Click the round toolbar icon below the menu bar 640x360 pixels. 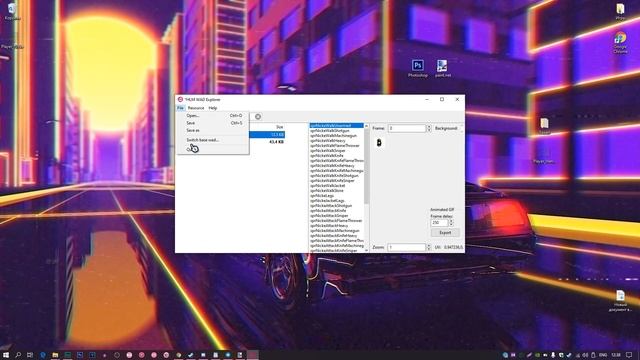click(258, 117)
